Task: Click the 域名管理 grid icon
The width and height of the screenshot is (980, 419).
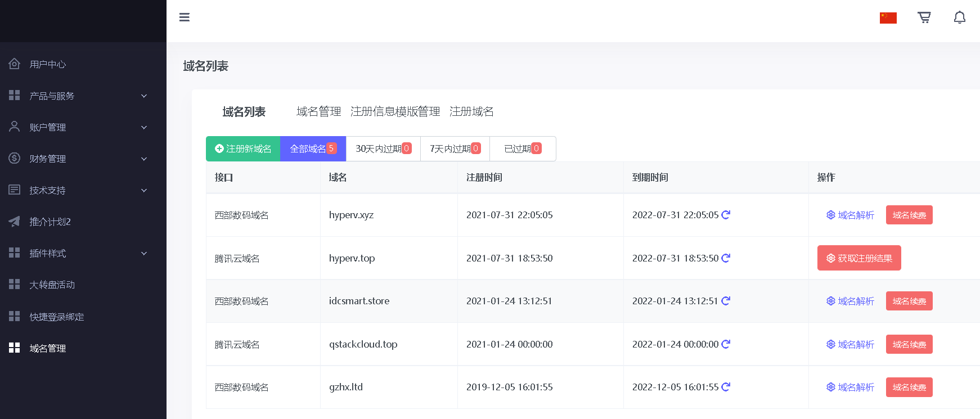Action: tap(15, 348)
